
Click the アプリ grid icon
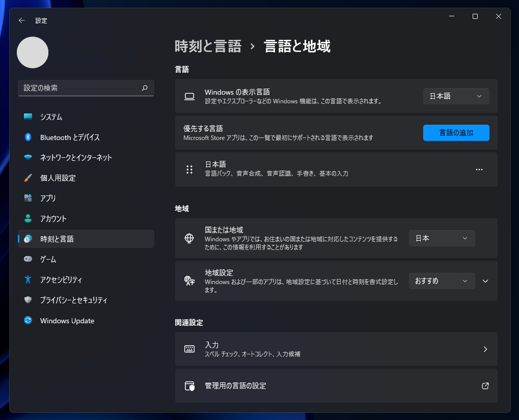28,198
